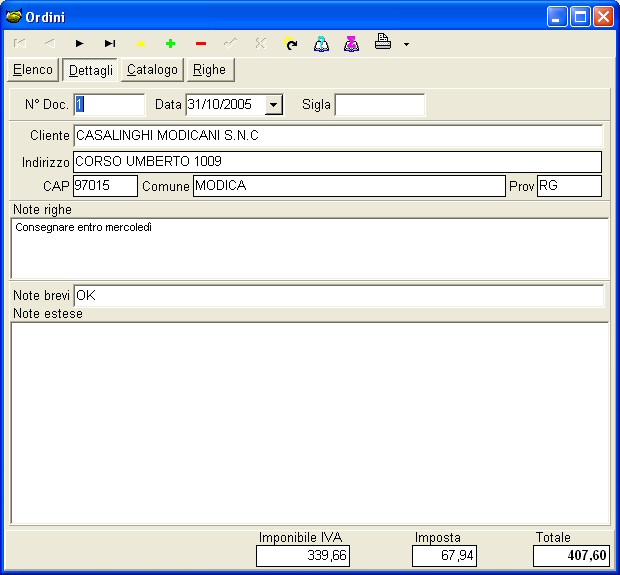620x575 pixels.
Task: Click the Note brevi field OK
Action: (x=339, y=295)
